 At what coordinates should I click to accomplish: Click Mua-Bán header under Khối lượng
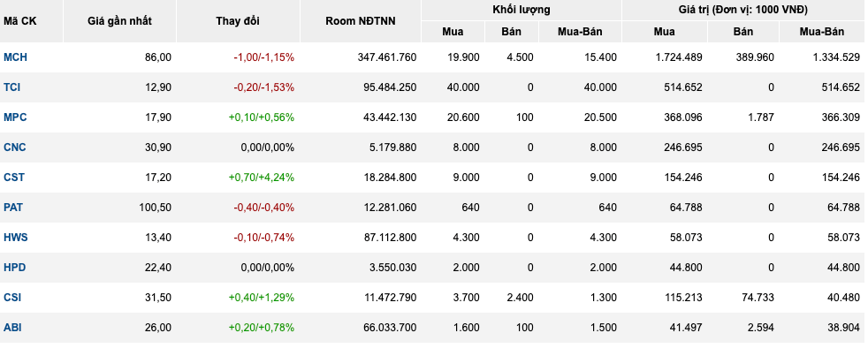tap(580, 32)
